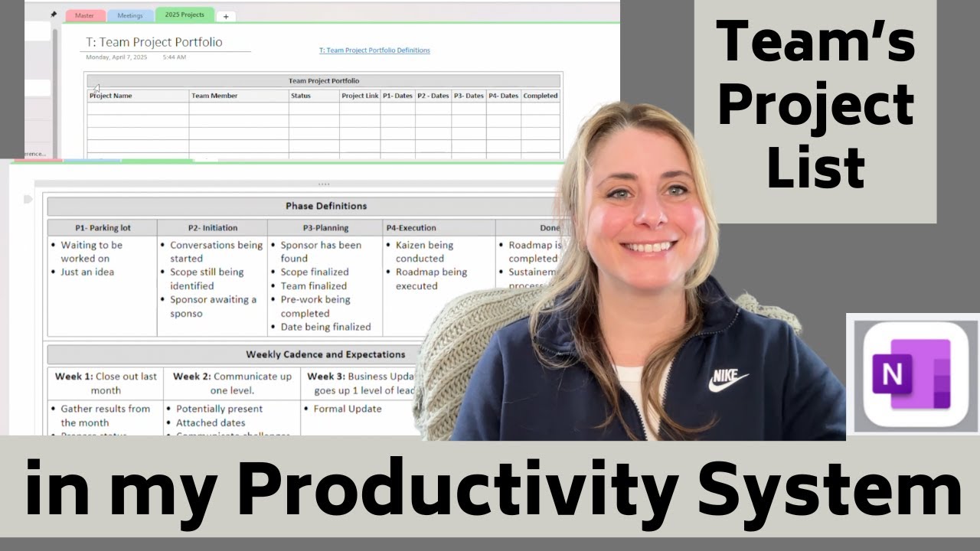The width and height of the screenshot is (980, 551).
Task: Click the Done column heading
Action: 530,228
